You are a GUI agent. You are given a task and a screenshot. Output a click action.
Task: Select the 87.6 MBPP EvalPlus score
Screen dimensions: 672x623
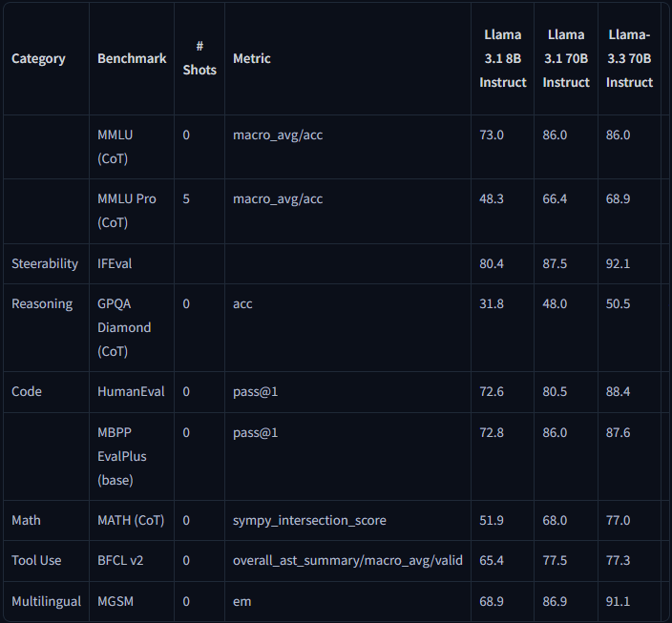tap(618, 433)
